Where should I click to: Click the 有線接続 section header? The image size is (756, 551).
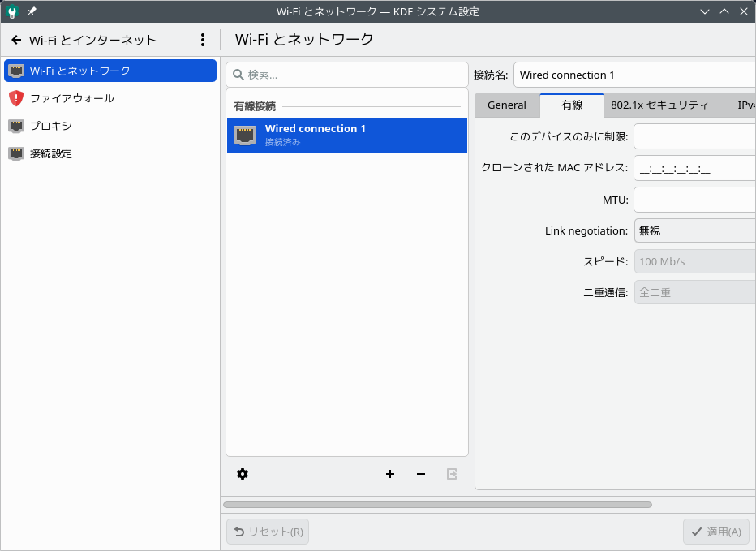[x=255, y=106]
